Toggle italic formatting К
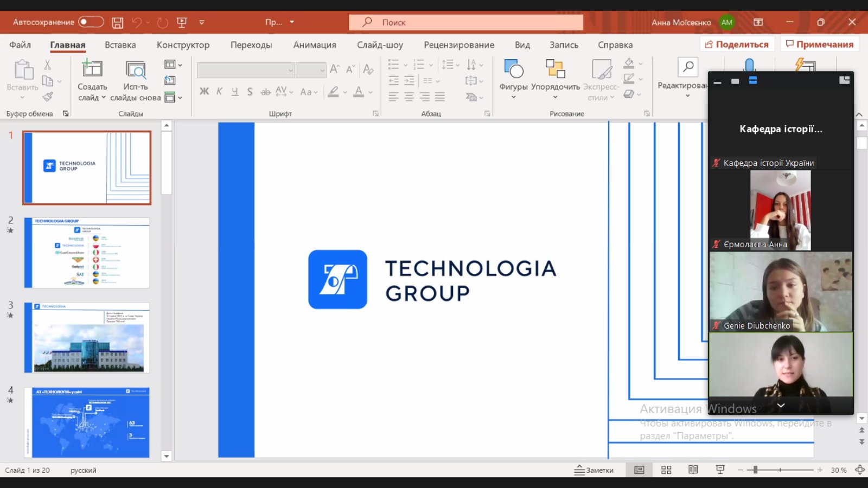 (x=219, y=92)
